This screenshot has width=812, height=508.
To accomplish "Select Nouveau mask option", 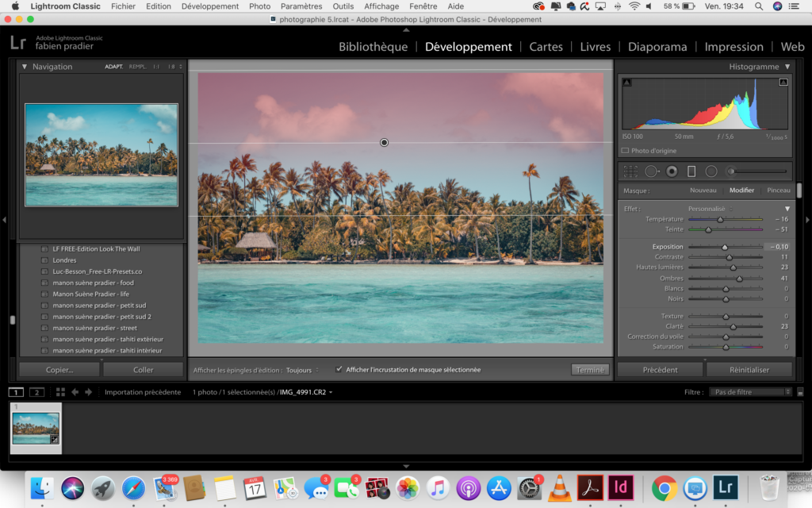I will [703, 190].
